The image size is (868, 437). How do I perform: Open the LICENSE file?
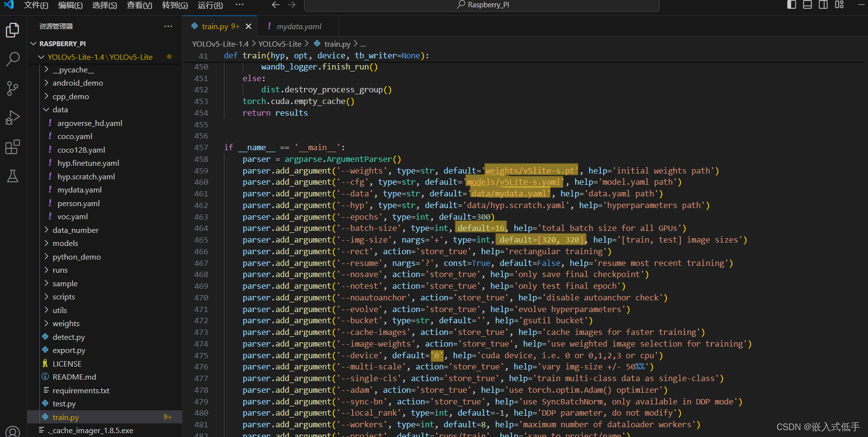(x=104, y=364)
